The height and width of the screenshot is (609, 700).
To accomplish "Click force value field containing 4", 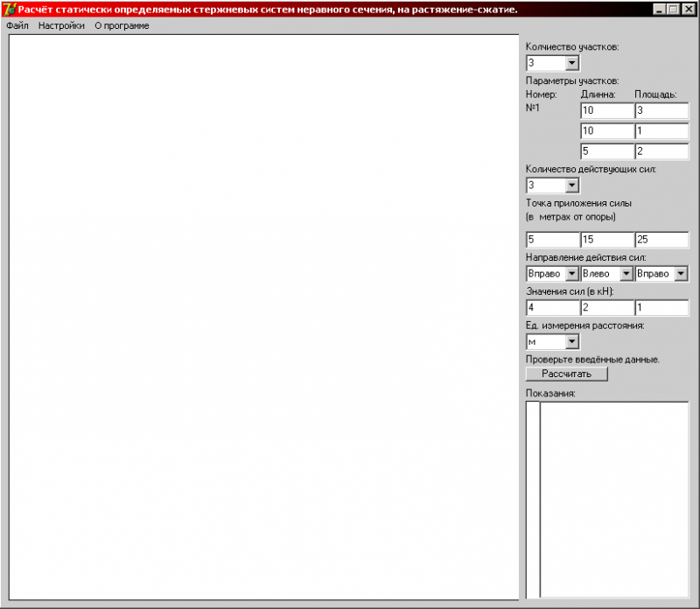I will click(553, 308).
